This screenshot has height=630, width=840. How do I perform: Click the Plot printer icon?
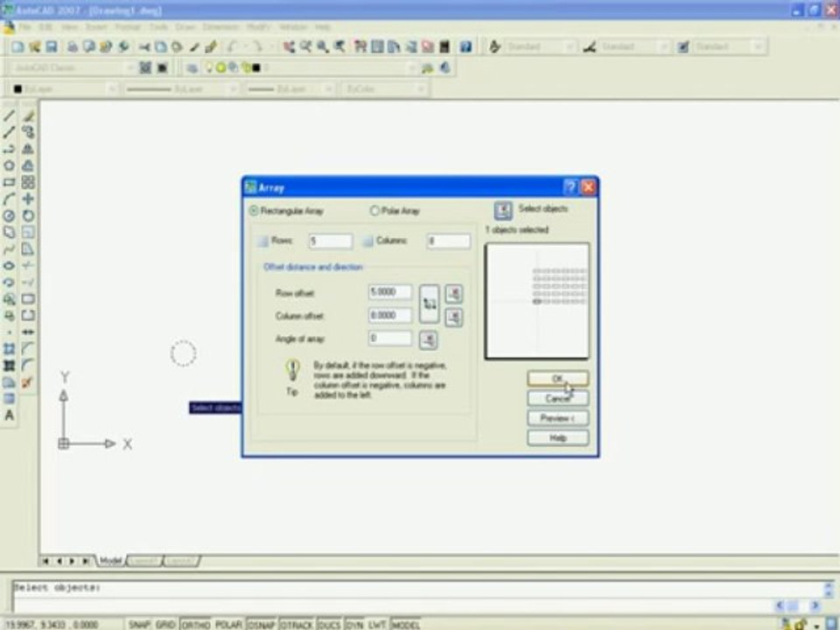72,47
